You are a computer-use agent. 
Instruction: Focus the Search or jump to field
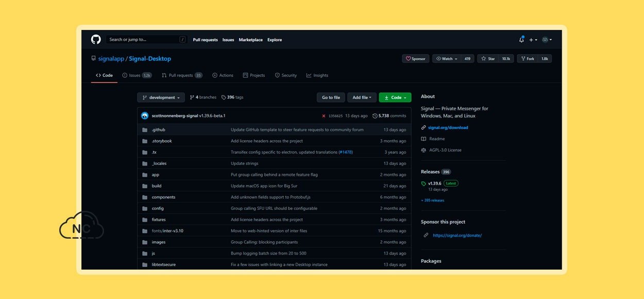(x=147, y=40)
